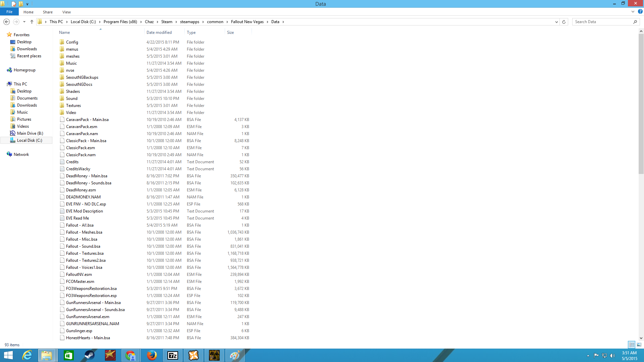Open Firefox from the taskbar
This screenshot has width=644, height=362.
tap(152, 355)
